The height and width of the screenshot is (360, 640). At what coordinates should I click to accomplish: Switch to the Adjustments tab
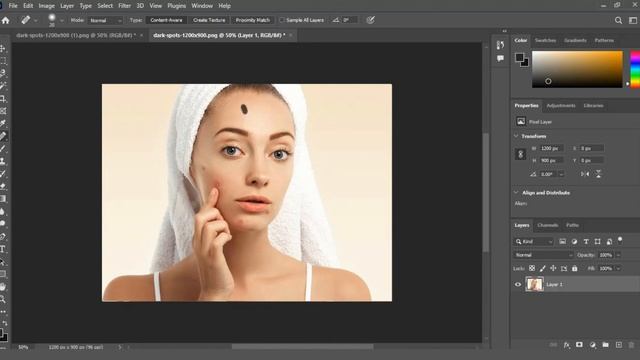pos(561,106)
